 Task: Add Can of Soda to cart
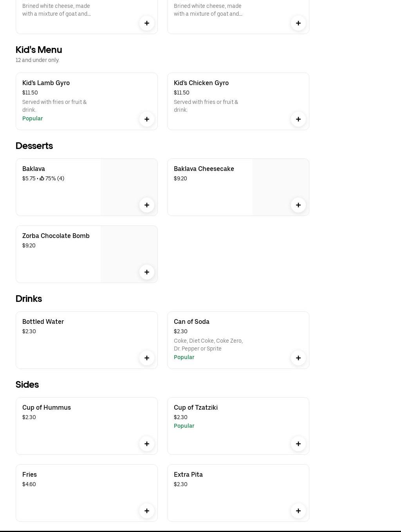pyautogui.click(x=298, y=358)
